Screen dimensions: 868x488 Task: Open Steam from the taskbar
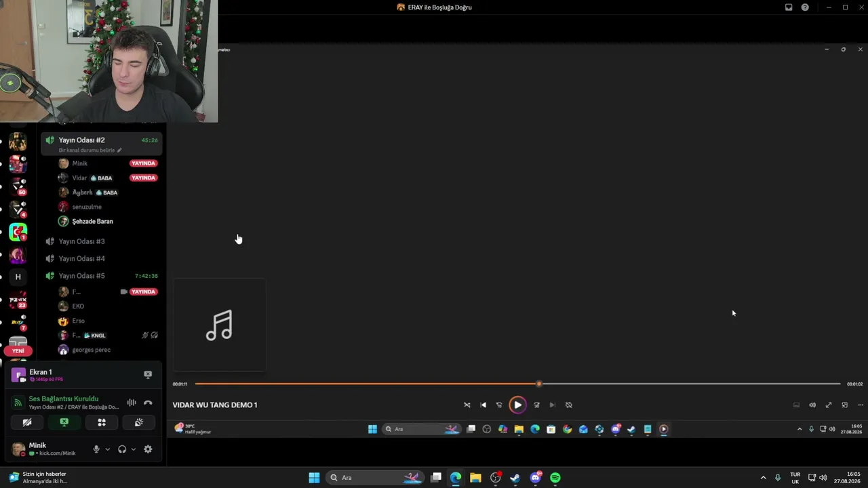point(515,478)
